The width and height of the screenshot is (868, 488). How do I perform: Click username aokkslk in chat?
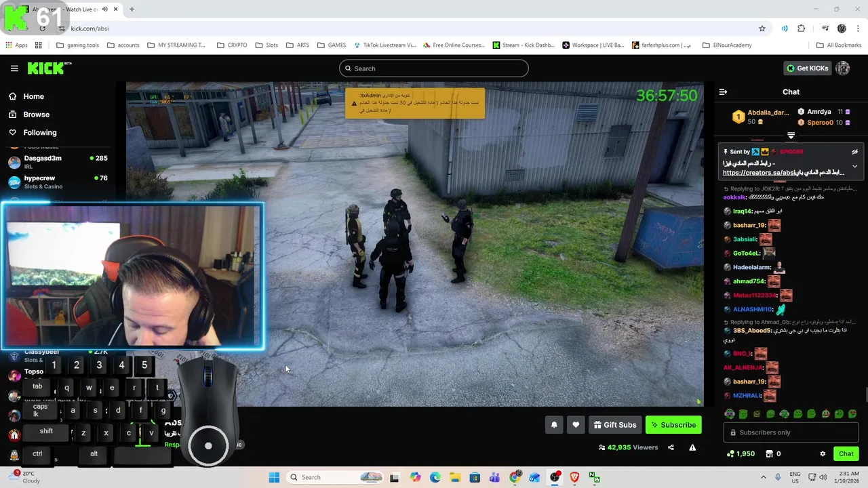(734, 197)
